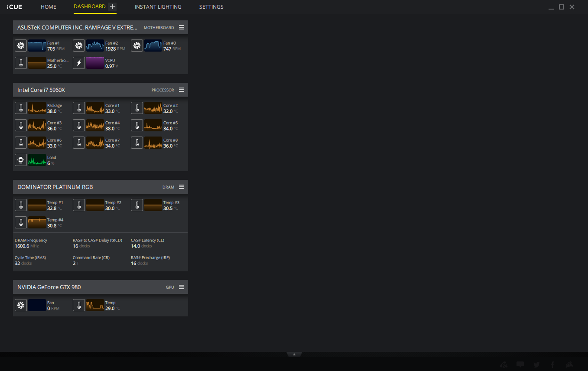Click the DOMINATOR PLATINUM RGB title
Viewport: 588px width, 371px height.
(x=55, y=187)
